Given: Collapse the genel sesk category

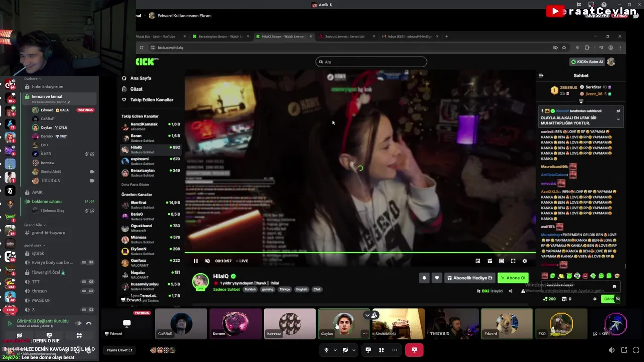Looking at the screenshot, I should coord(35,245).
